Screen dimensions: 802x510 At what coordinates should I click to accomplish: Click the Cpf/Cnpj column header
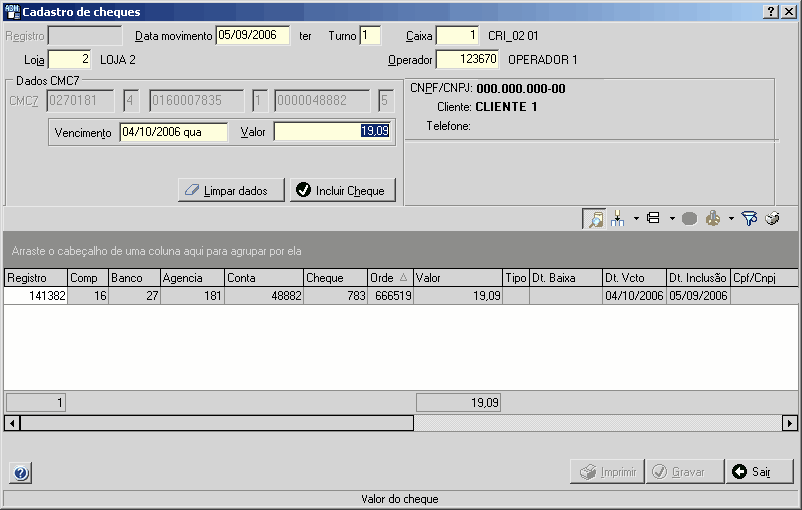[x=764, y=278]
